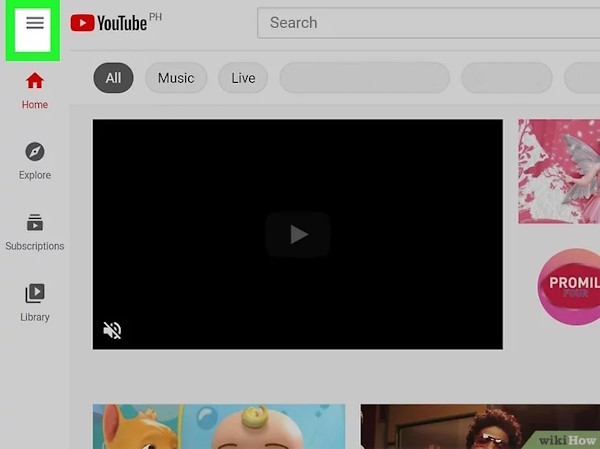Open the hamburger guide menu
Screen dimensions: 600x449
click(x=35, y=23)
